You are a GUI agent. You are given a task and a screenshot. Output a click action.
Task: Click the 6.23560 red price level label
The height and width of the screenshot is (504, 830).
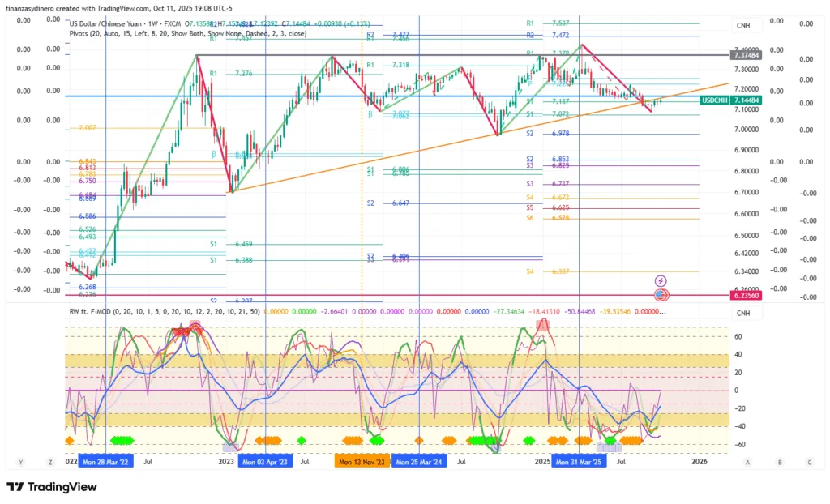[745, 297]
